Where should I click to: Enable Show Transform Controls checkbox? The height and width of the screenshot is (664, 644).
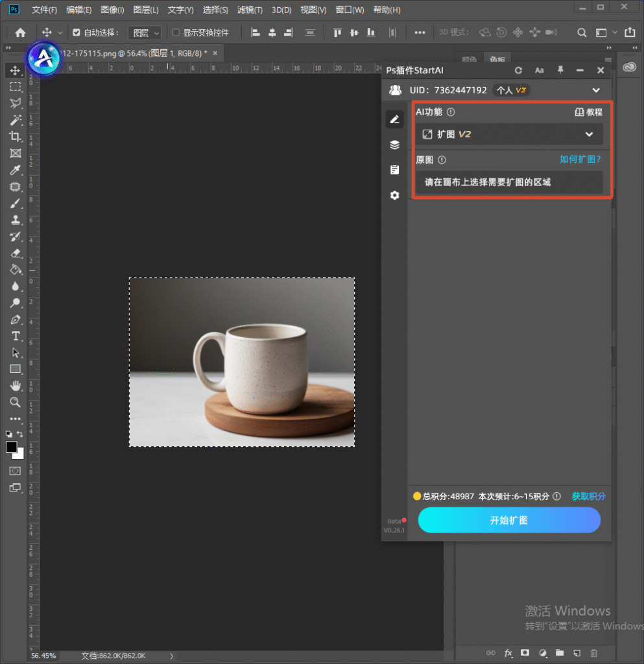176,32
